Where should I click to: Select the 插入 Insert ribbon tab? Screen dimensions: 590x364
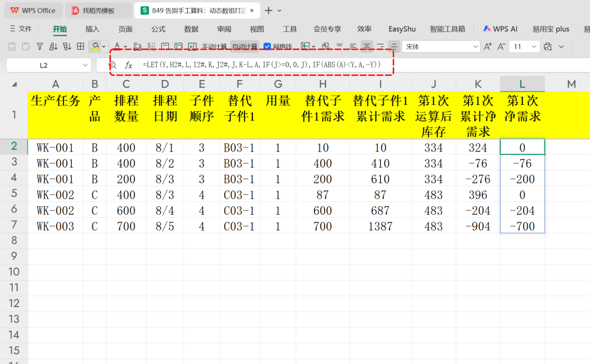93,29
